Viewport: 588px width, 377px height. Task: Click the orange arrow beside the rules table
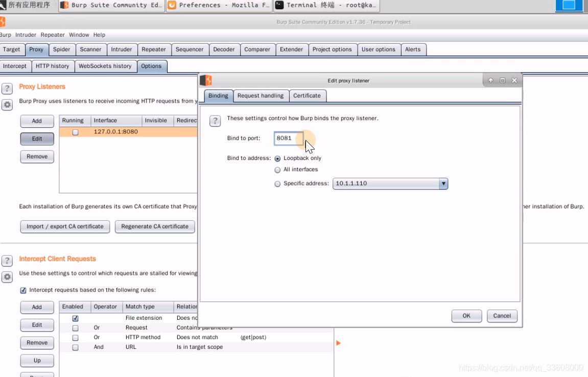(338, 343)
